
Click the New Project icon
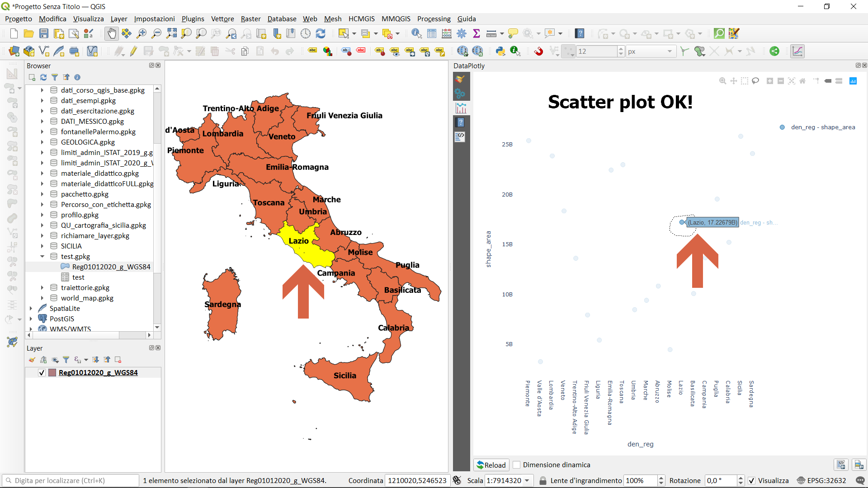(13, 33)
